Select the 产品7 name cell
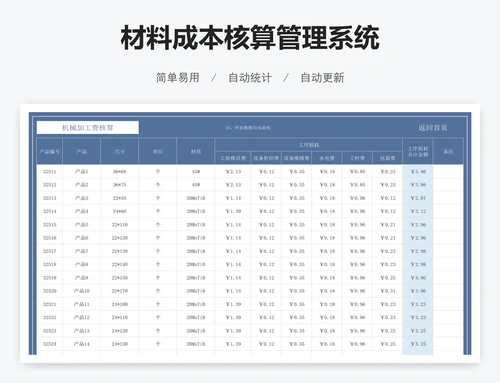The image size is (500, 383). (81, 251)
